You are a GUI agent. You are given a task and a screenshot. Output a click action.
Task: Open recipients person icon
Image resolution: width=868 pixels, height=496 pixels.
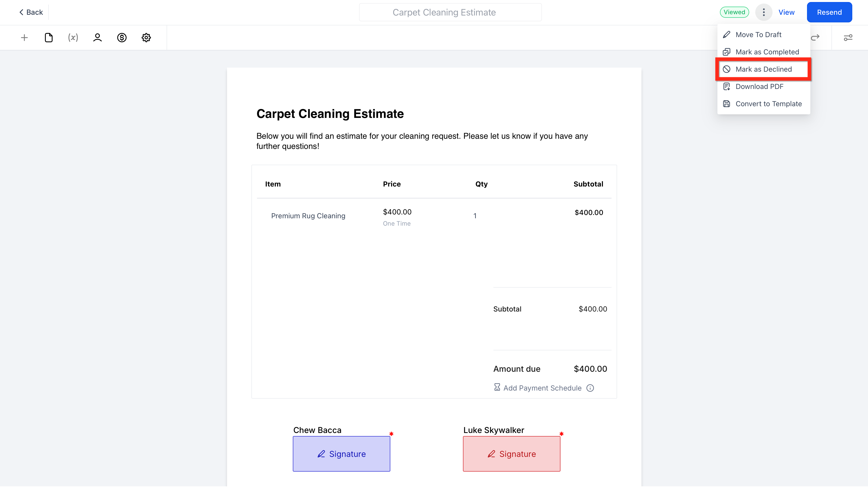pos(97,37)
